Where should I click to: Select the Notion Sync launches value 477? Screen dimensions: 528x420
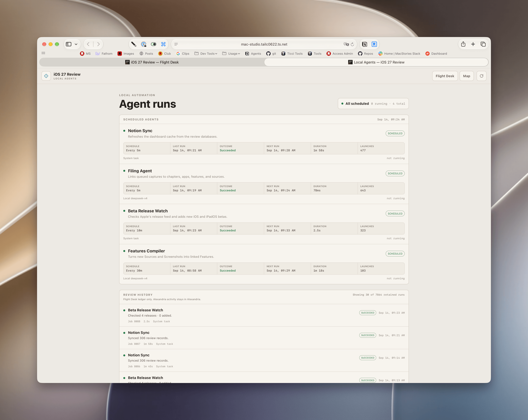[x=363, y=150]
